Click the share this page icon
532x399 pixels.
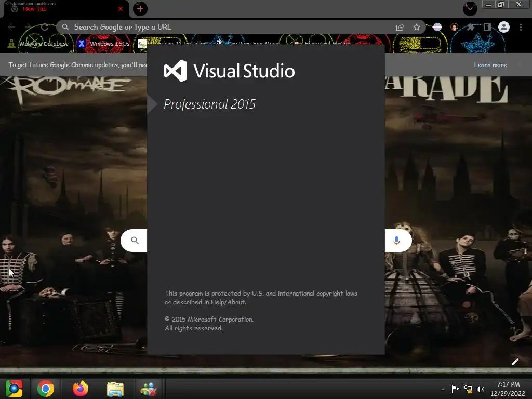[x=400, y=28]
